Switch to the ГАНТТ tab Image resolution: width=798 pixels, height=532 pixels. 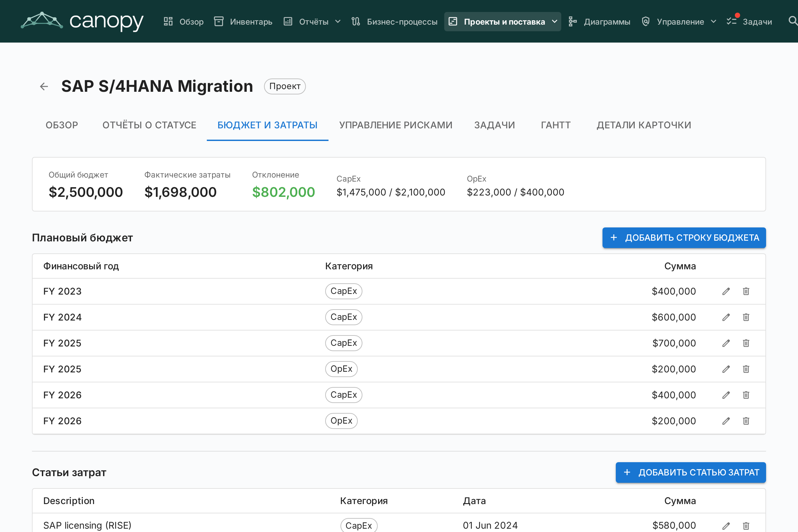click(556, 125)
